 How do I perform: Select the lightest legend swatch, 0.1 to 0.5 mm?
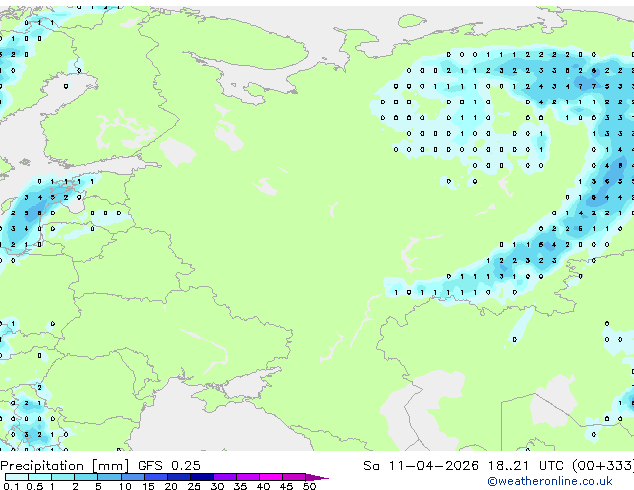point(17,477)
